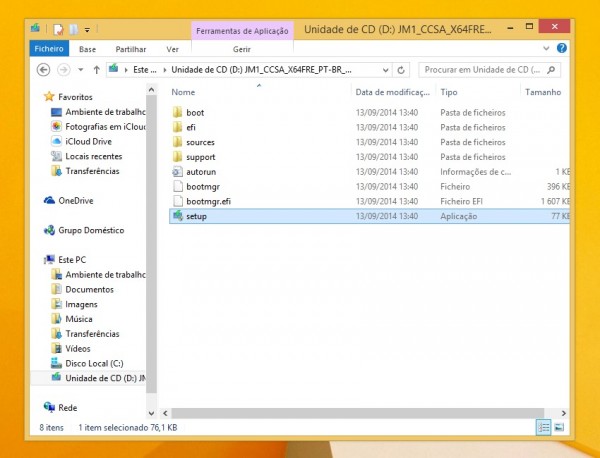Click the boot folder icon
Screen dimensions: 600x458
tap(178, 113)
